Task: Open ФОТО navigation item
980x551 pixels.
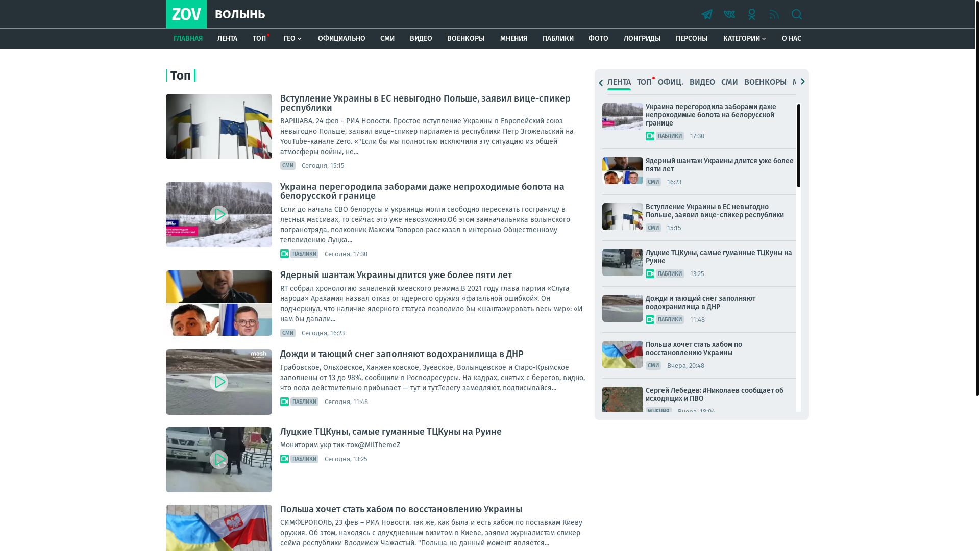Action: coord(598,39)
